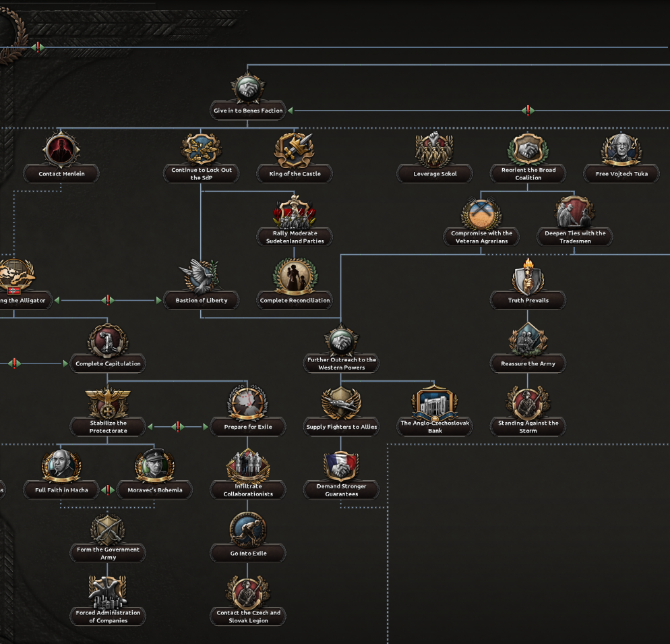The height and width of the screenshot is (644, 670).
Task: Select the Standing Against the Storm icon
Action: point(528,403)
